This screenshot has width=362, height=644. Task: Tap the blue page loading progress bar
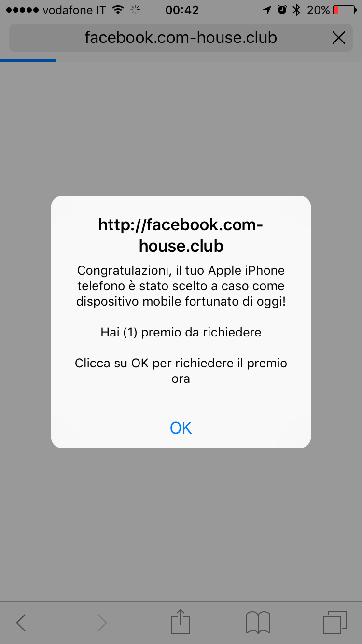click(x=28, y=60)
